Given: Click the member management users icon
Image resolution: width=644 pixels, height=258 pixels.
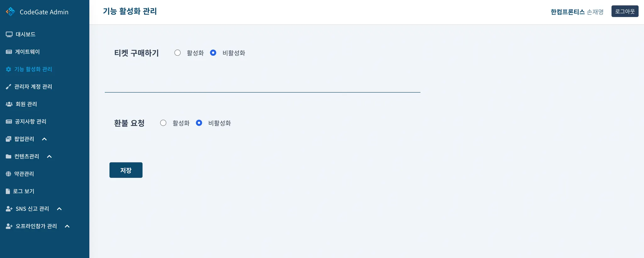Looking at the screenshot, I should click(x=9, y=104).
